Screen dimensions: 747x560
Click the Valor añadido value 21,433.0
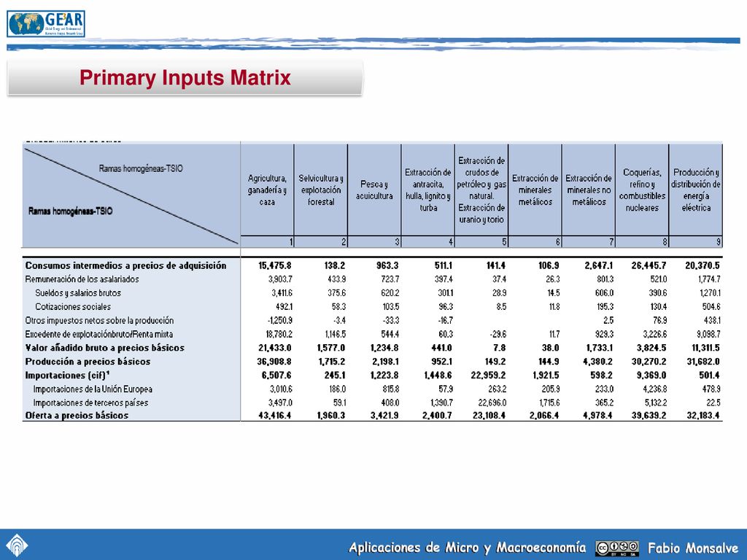pyautogui.click(x=275, y=348)
